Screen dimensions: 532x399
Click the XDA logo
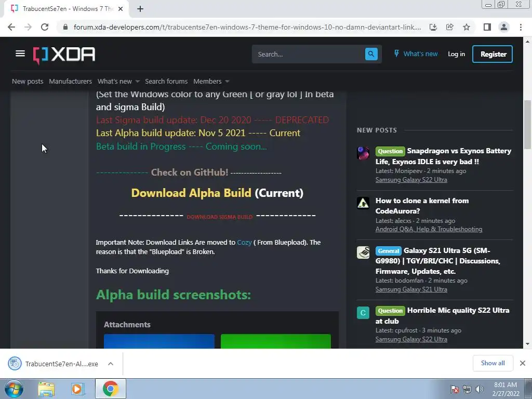click(x=64, y=55)
